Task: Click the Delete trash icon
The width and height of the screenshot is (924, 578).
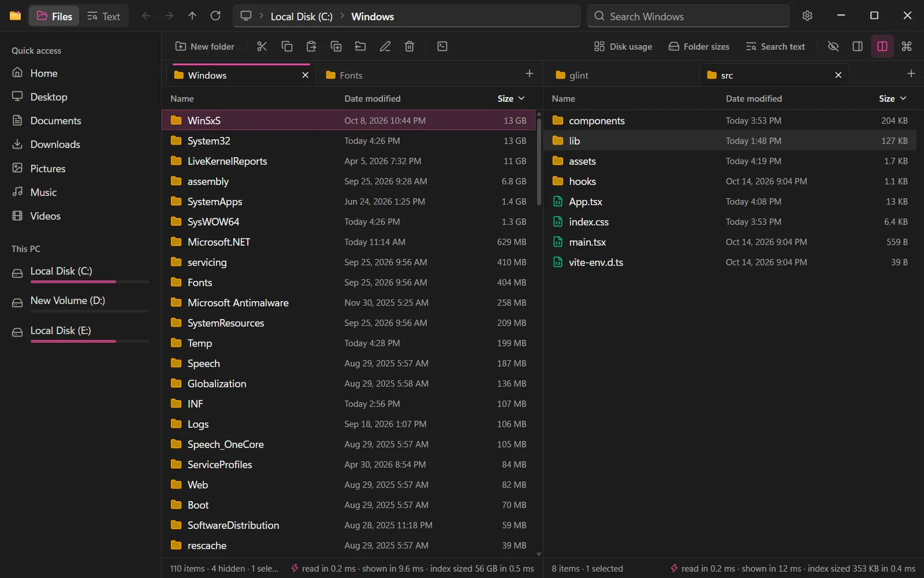Action: point(409,46)
